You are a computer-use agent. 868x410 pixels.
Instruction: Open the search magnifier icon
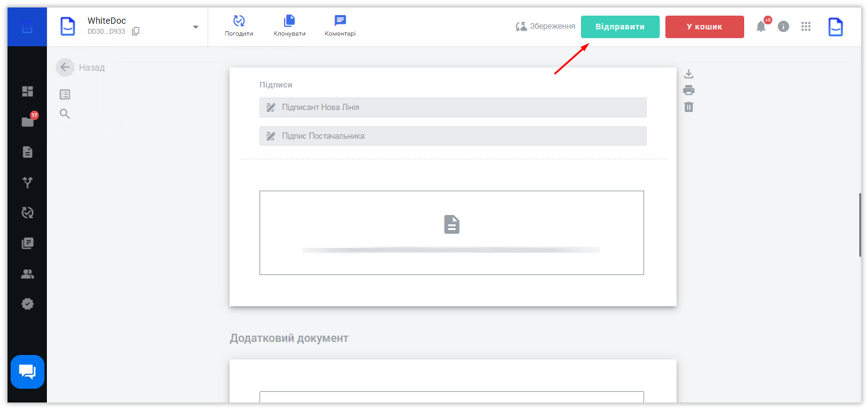(65, 114)
